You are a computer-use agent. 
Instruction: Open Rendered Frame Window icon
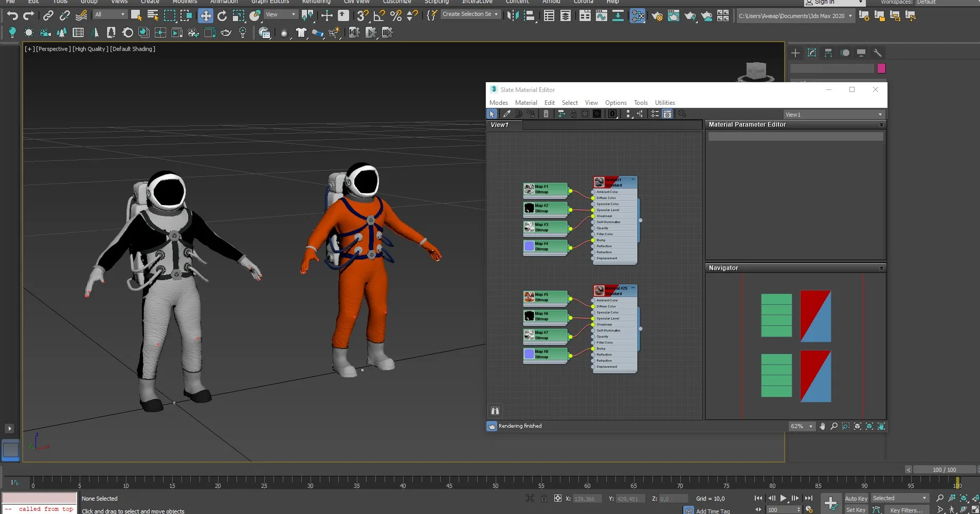pos(673,16)
